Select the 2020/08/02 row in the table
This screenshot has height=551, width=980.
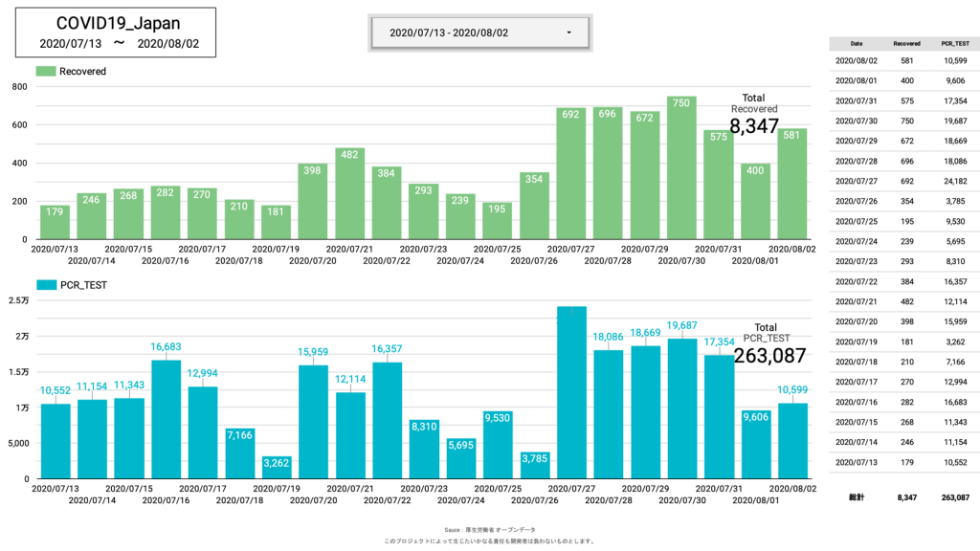904,60
